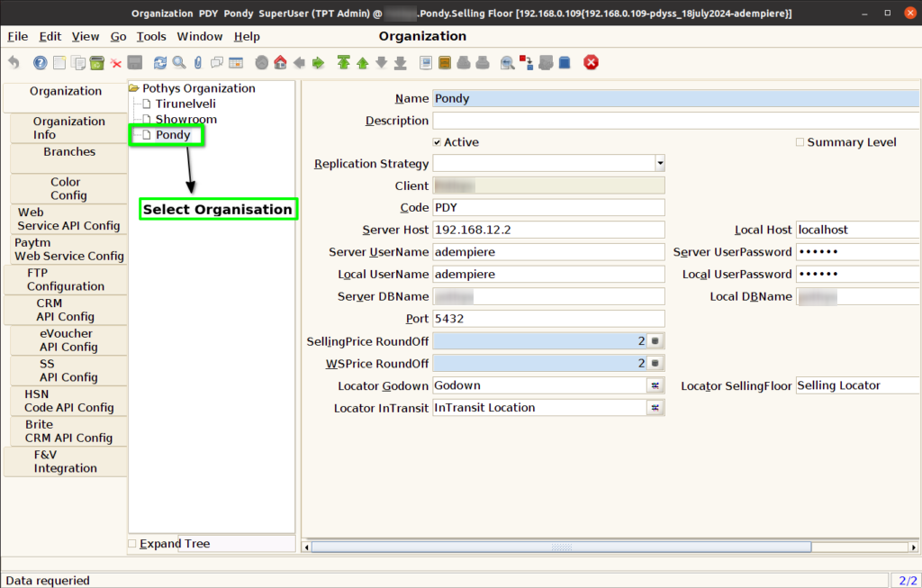Jump to last record icon
Screen dimensions: 922x588
click(401, 62)
